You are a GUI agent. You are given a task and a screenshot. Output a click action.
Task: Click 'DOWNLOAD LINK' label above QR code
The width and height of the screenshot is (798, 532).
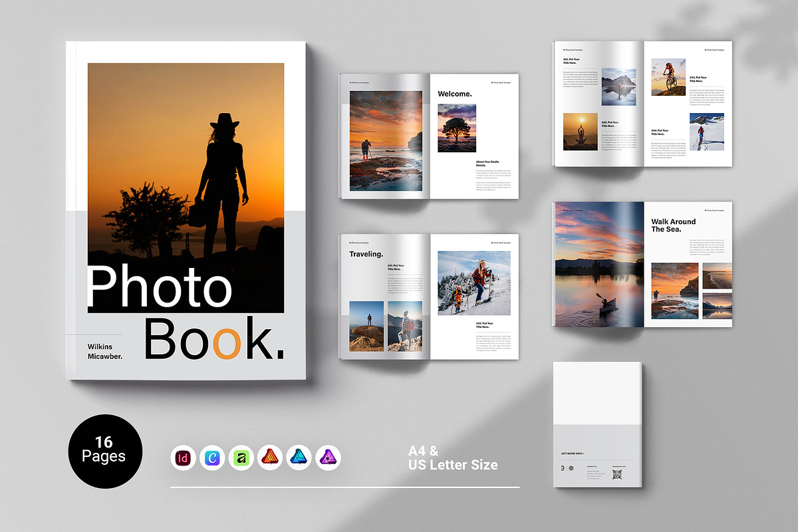point(618,467)
